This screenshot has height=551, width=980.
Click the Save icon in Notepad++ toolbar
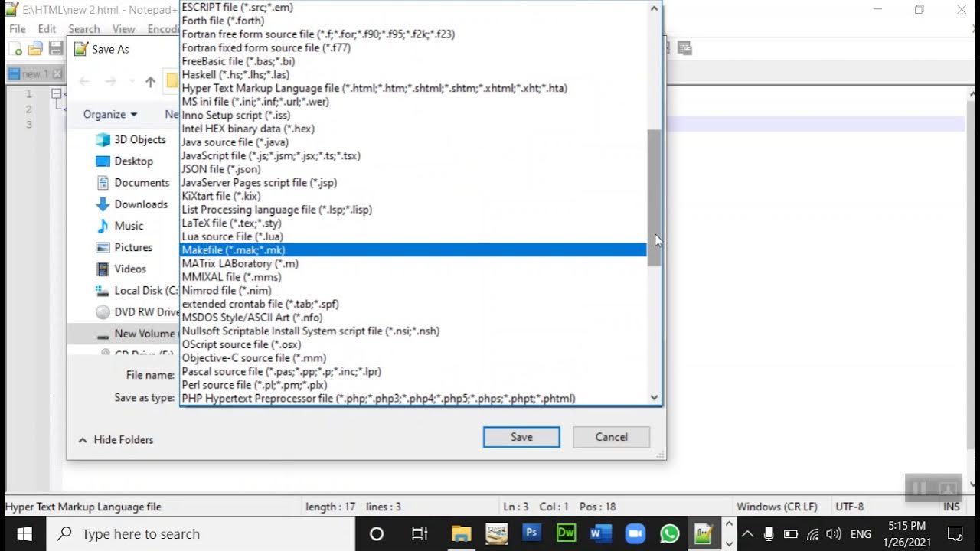tap(55, 48)
